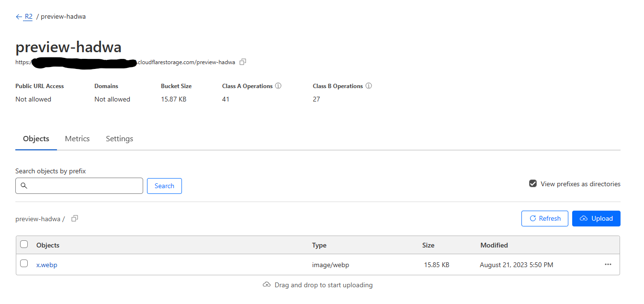Viewport: 644px width, 304px height.
Task: Copy the bucket URL with copy icon
Action: click(243, 62)
